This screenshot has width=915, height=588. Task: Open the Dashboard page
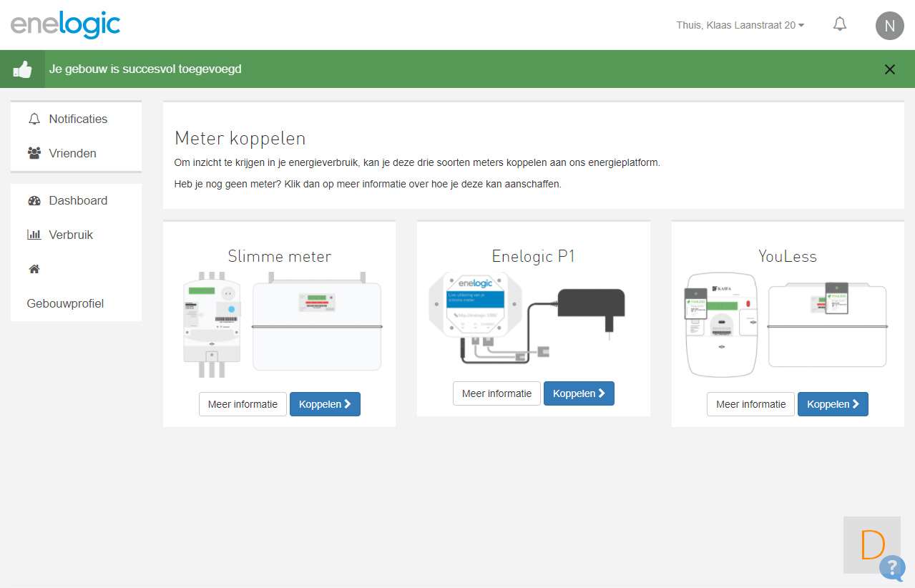click(77, 200)
